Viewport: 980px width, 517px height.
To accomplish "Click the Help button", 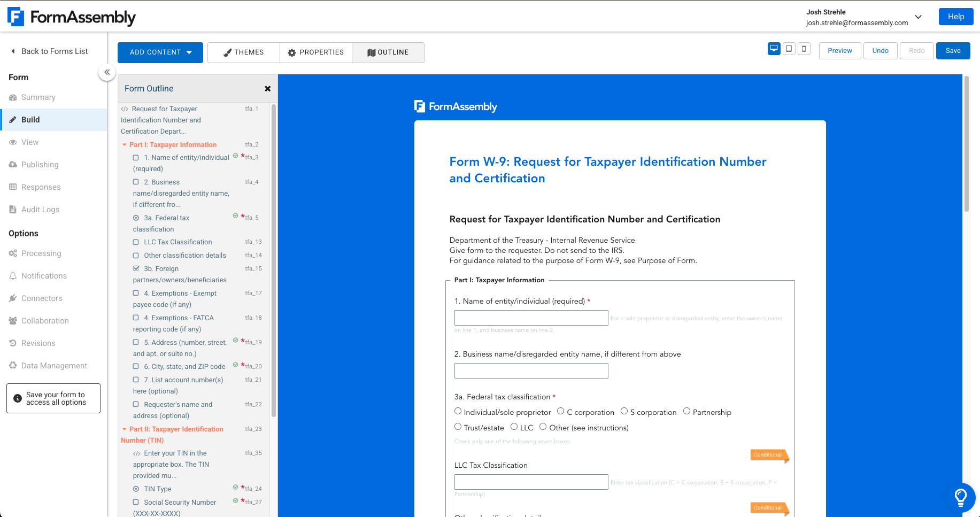I will pos(956,17).
